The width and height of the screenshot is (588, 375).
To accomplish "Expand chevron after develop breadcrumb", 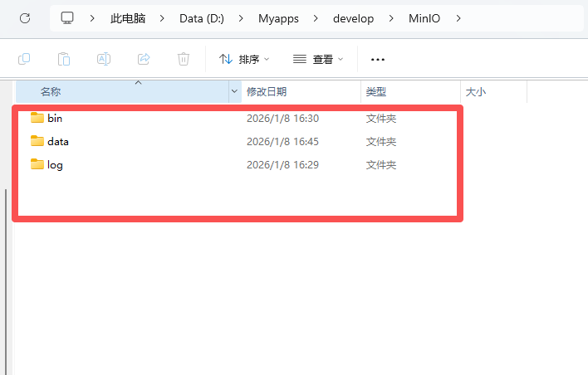I will coord(391,18).
